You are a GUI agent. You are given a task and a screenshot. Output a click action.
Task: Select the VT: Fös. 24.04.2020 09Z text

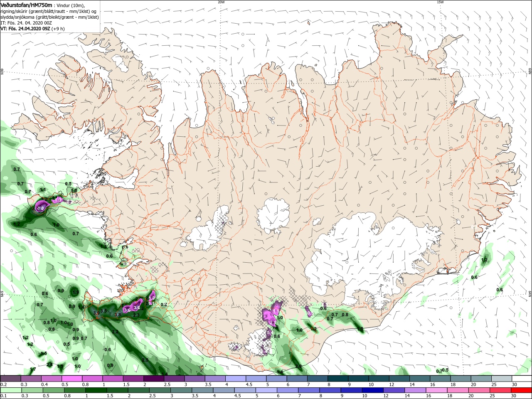25,29
